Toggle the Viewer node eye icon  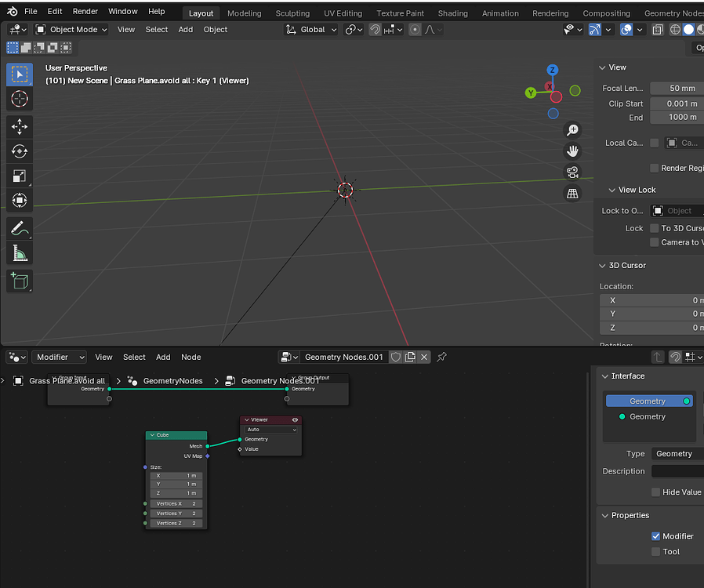(x=295, y=420)
